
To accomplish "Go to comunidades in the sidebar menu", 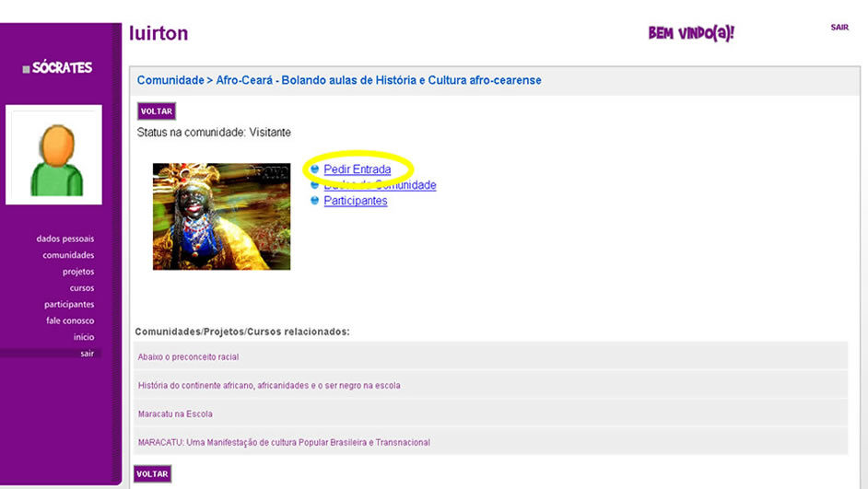I will [68, 255].
